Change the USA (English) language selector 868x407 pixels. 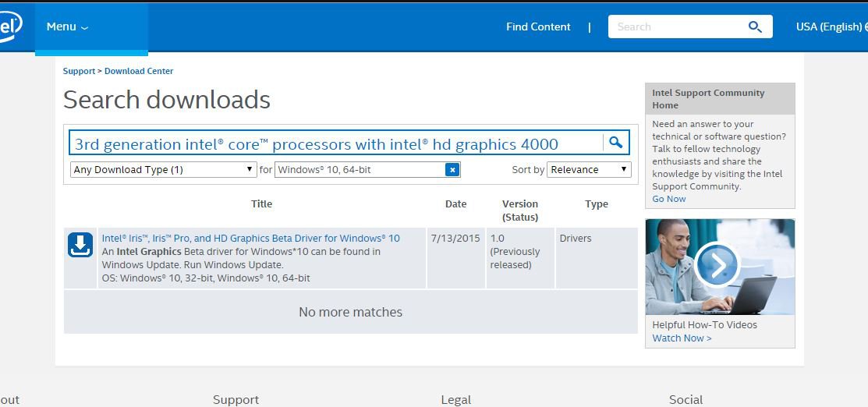[830, 27]
